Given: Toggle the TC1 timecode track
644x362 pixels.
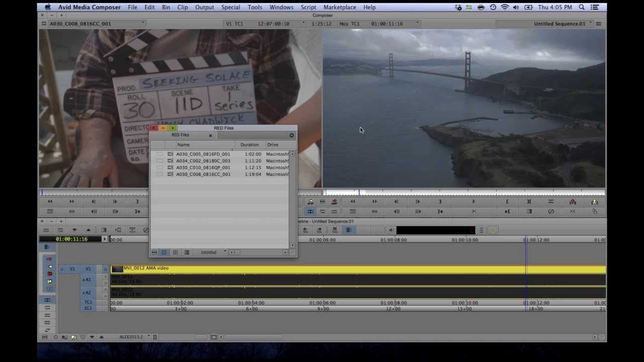Looking at the screenshot, I should pyautogui.click(x=88, y=303).
